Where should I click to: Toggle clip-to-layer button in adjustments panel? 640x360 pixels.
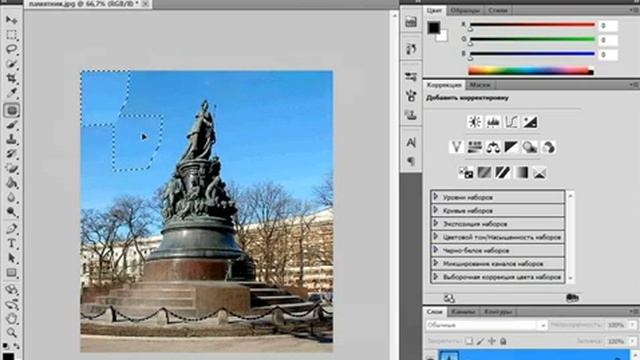point(572,298)
